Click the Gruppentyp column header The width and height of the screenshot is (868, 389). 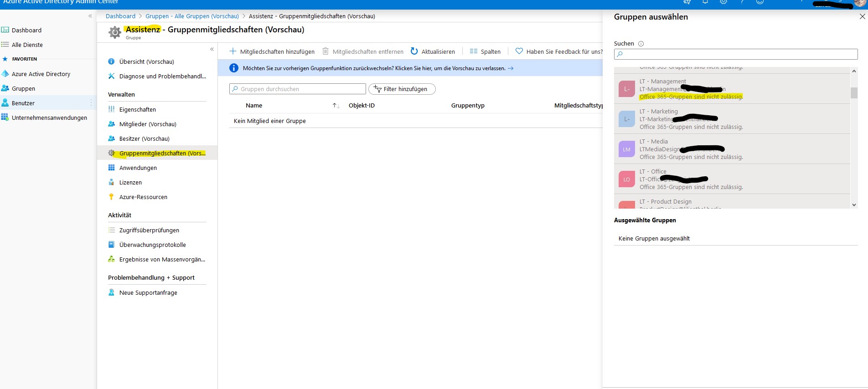tap(468, 105)
